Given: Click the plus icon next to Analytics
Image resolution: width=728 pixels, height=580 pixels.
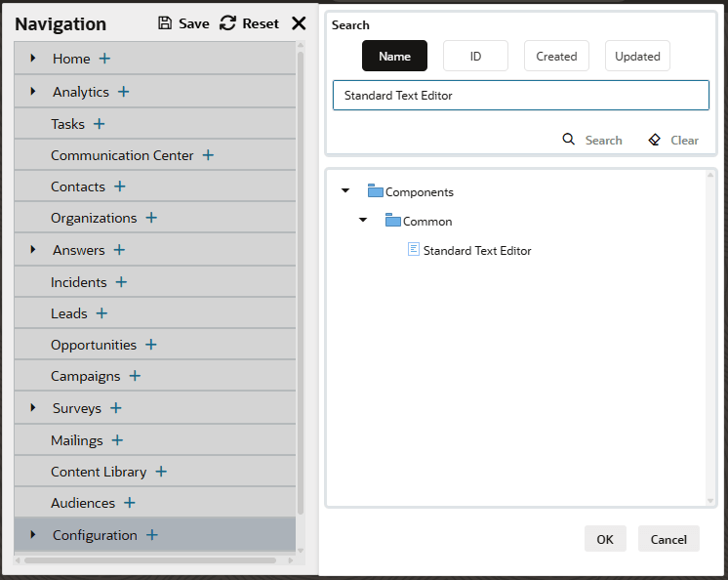Looking at the screenshot, I should pyautogui.click(x=124, y=92).
